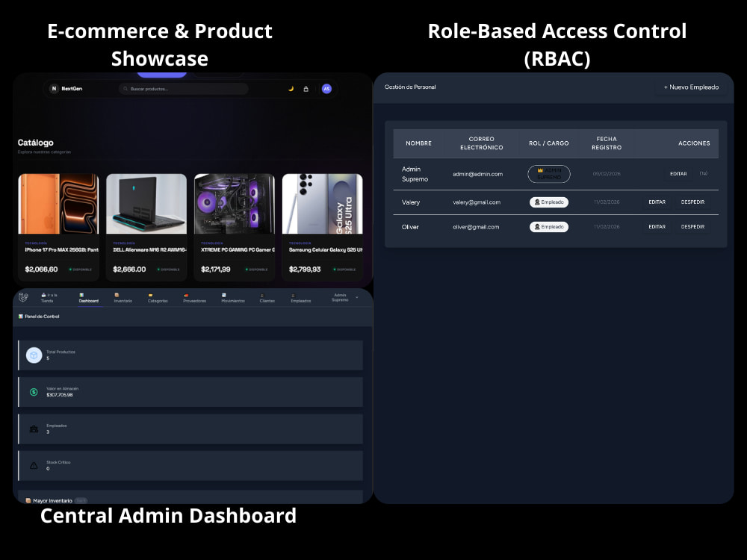The width and height of the screenshot is (747, 560).
Task: Click the Proveedores truck icon in the navbar
Action: pos(186,295)
